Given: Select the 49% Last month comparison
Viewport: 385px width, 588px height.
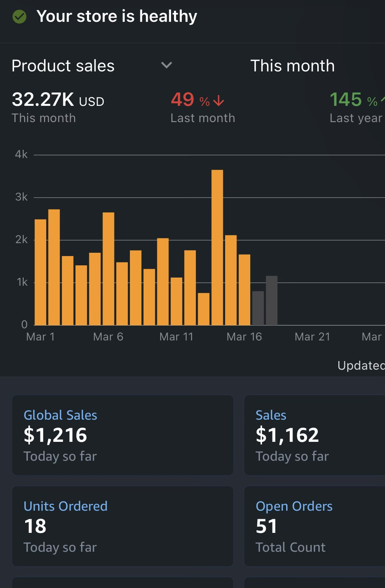Looking at the screenshot, I should click(x=202, y=107).
